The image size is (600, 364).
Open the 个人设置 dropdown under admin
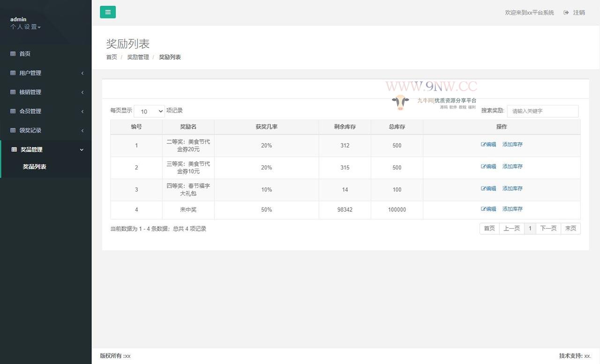[x=26, y=27]
